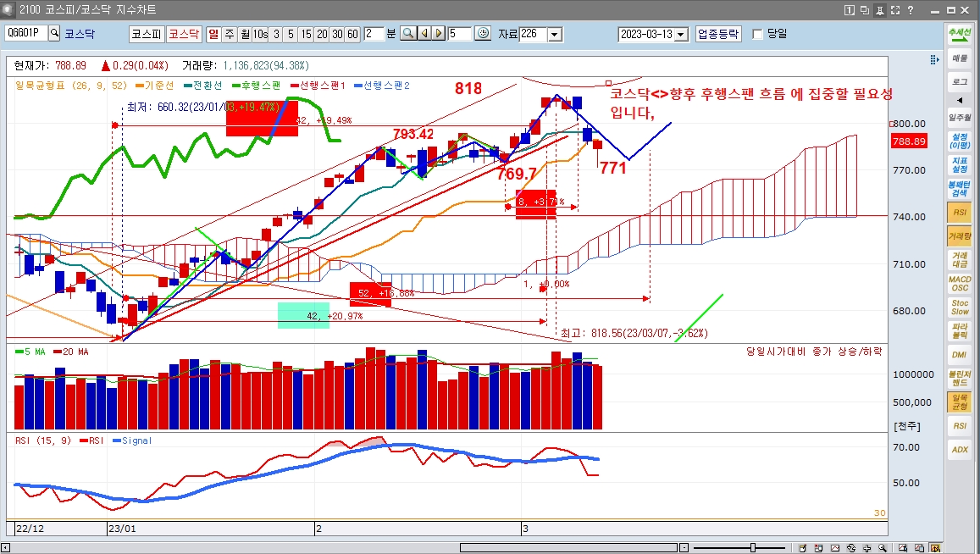
Task: Click the boxed number 1 icon in title bar
Action: coord(849,10)
